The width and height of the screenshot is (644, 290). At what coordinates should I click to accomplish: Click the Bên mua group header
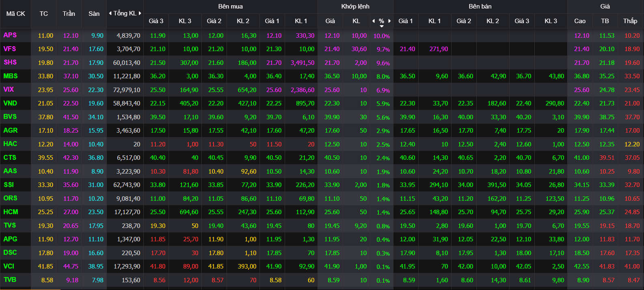(230, 6)
